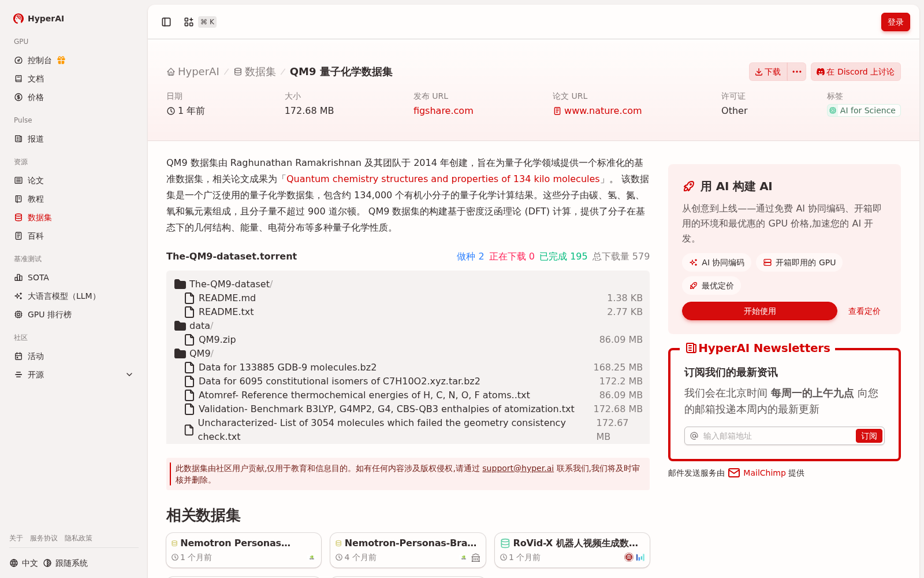The height and width of the screenshot is (578, 924).
Task: Go to HyperAI breadcrumb home
Action: [x=193, y=72]
